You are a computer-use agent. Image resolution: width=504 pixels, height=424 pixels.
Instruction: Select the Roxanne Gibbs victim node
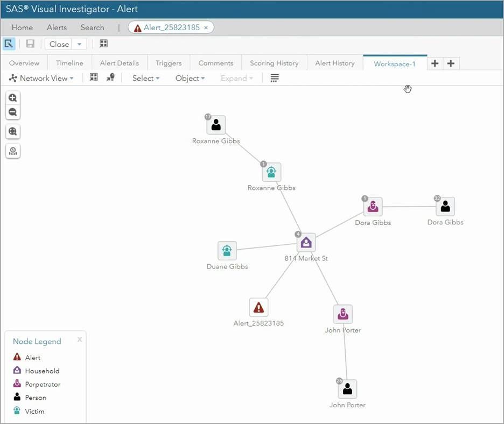(271, 172)
